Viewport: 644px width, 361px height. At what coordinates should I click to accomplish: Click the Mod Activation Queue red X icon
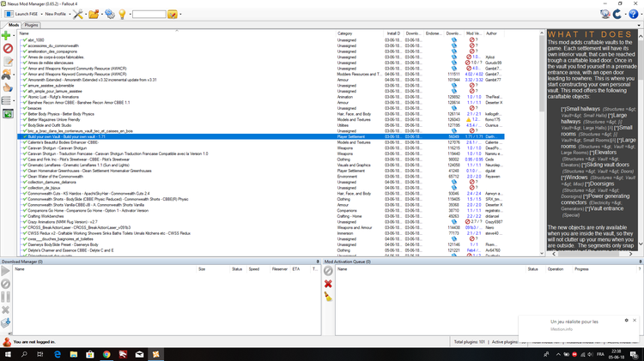(328, 284)
